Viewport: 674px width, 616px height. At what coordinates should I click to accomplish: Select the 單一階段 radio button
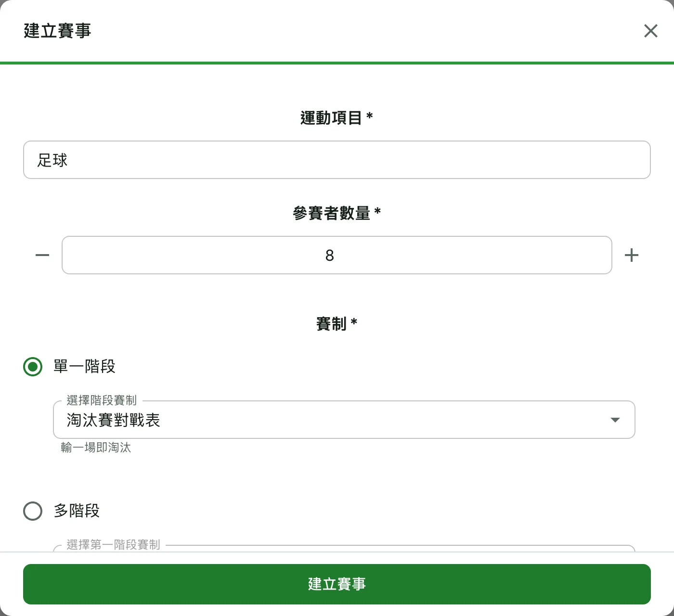coord(33,367)
